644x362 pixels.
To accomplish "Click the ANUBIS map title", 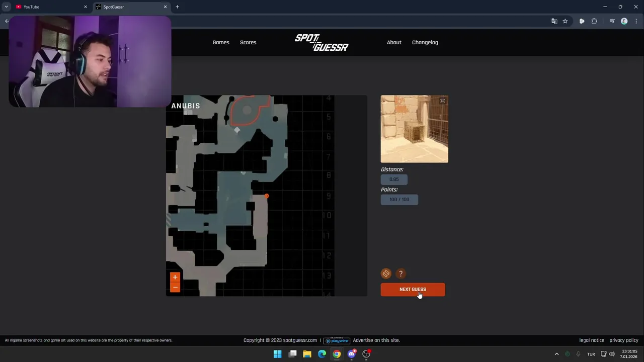I will 186,106.
